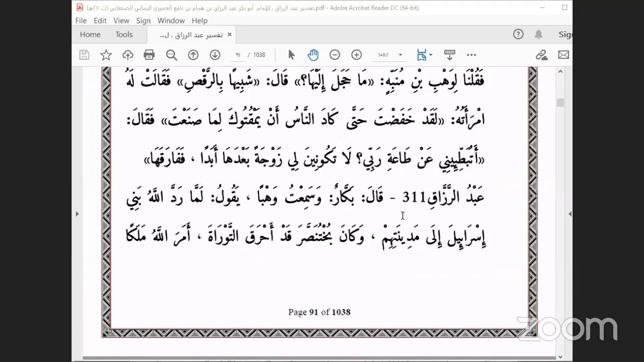This screenshot has width=644, height=362.
Task: Zoom in with plus icon
Action: point(357,55)
